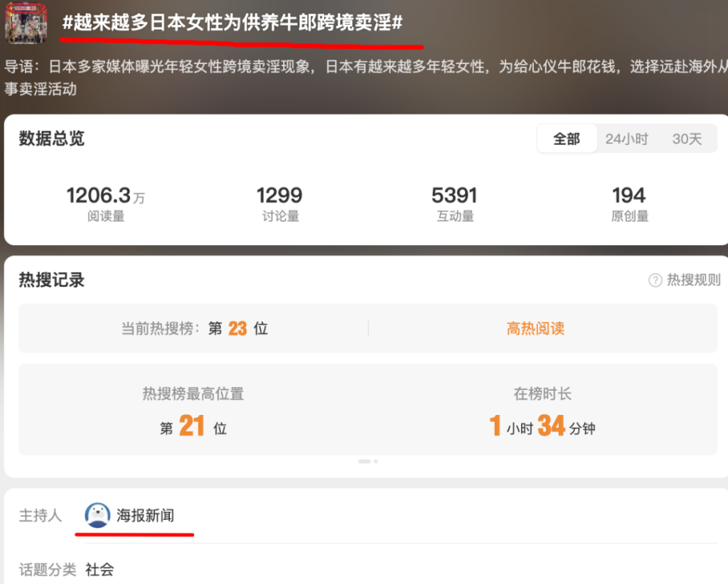The width and height of the screenshot is (728, 584).
Task: Click the 1206.3万 阅读量 statistic
Action: [105, 204]
